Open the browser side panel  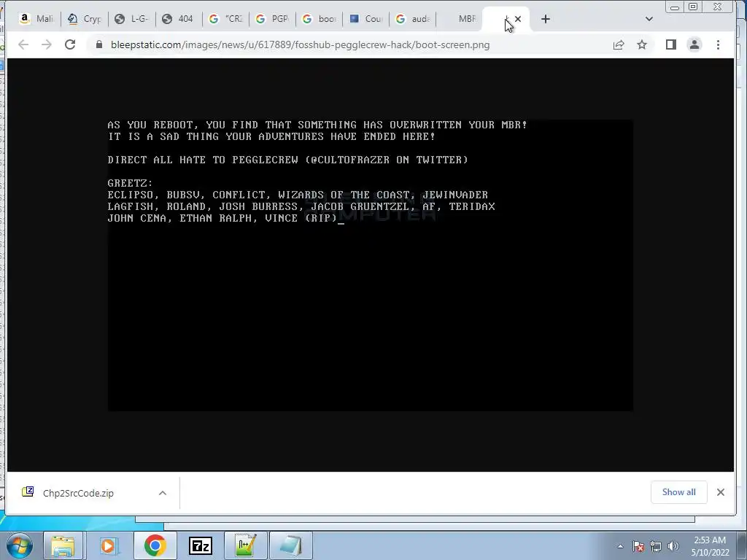(671, 44)
